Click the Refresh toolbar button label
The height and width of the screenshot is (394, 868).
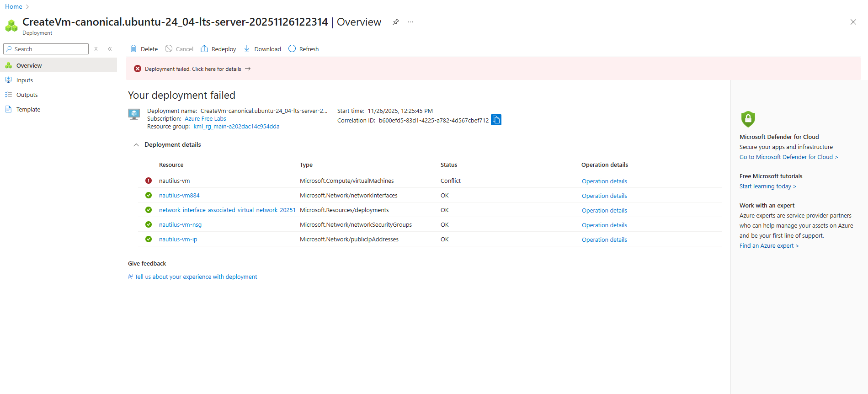pyautogui.click(x=309, y=49)
